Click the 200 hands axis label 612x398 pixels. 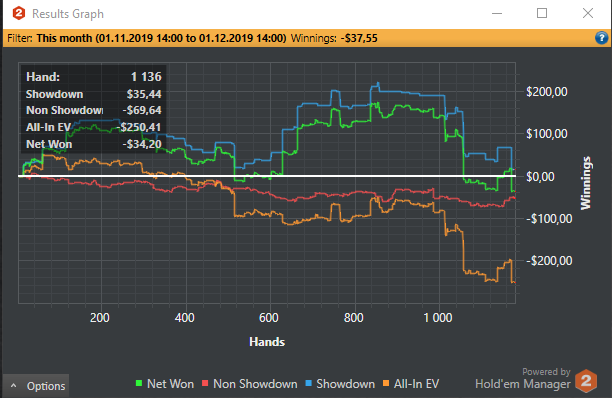[100, 318]
